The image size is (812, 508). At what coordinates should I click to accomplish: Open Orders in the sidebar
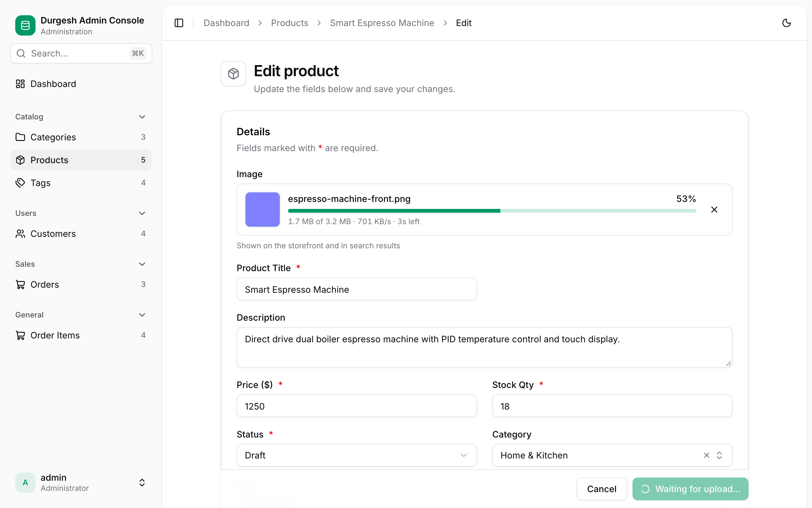coord(81,284)
